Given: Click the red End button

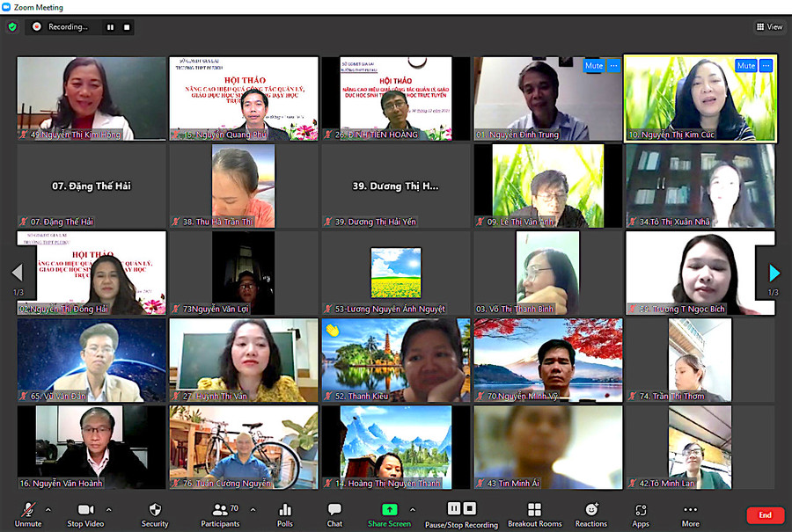Looking at the screenshot, I should 765,515.
